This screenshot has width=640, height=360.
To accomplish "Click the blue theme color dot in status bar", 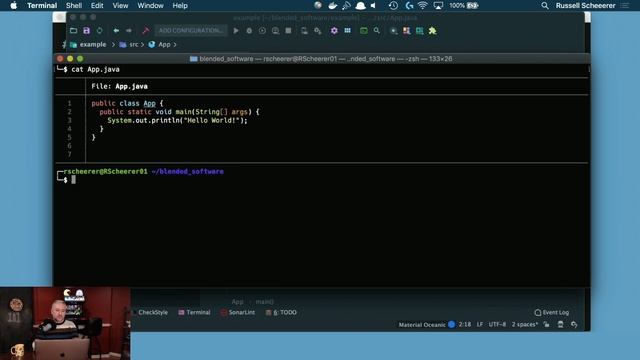I will [x=451, y=324].
